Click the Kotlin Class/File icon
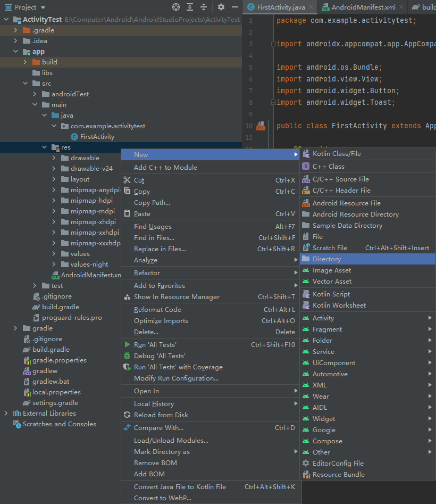The height and width of the screenshot is (504, 436). coord(306,154)
